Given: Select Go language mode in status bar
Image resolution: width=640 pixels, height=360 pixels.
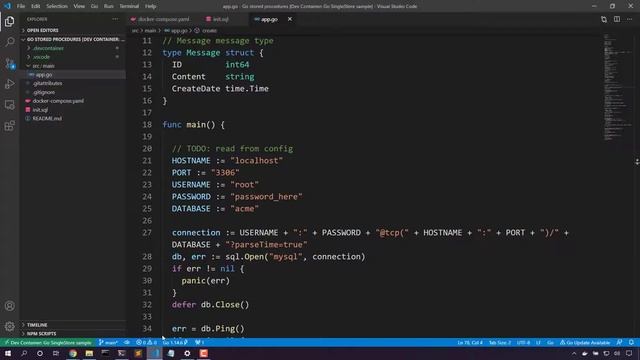Looking at the screenshot, I should pos(550,342).
